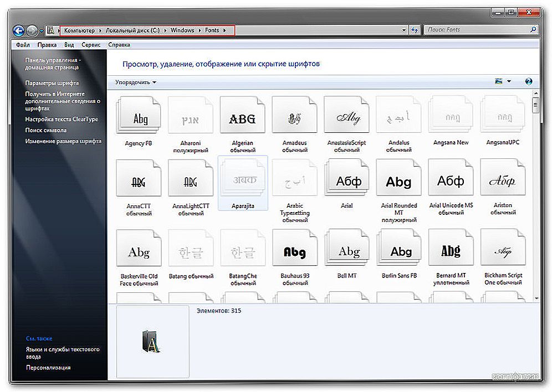Open Получить в Интернете дополнительные сведения link
552x392 pixels.
tap(62, 101)
